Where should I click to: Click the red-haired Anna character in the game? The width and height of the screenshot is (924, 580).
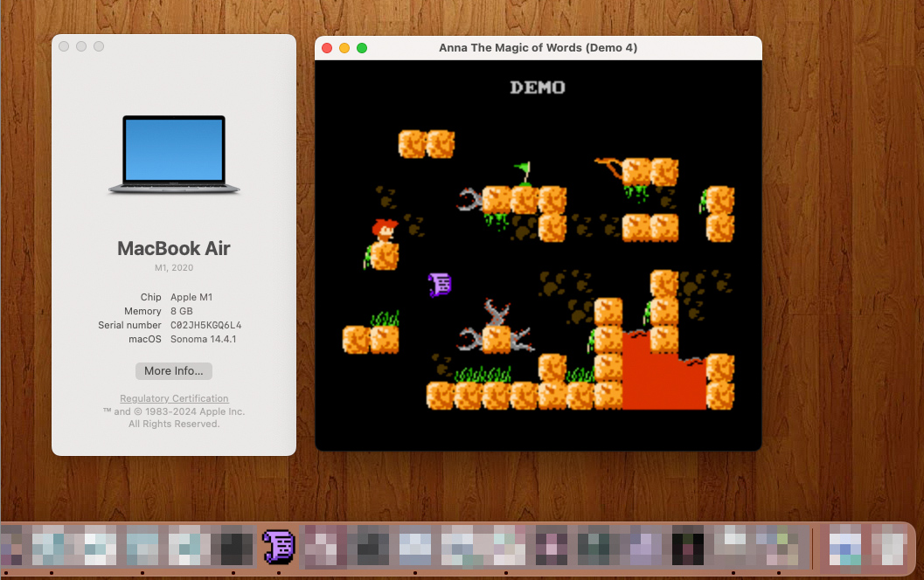pyautogui.click(x=385, y=231)
